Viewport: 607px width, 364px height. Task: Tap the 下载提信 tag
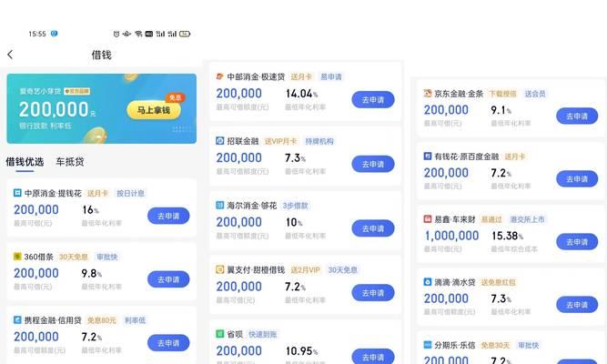(x=502, y=94)
